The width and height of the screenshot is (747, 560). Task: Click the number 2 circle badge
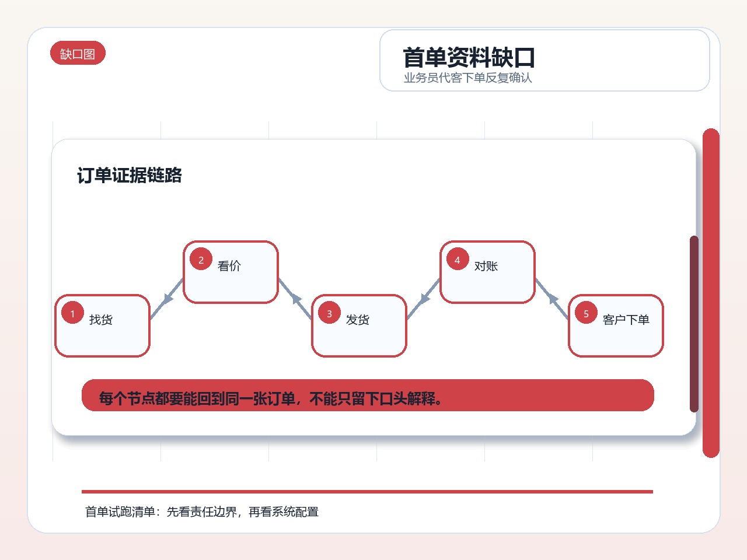[201, 260]
